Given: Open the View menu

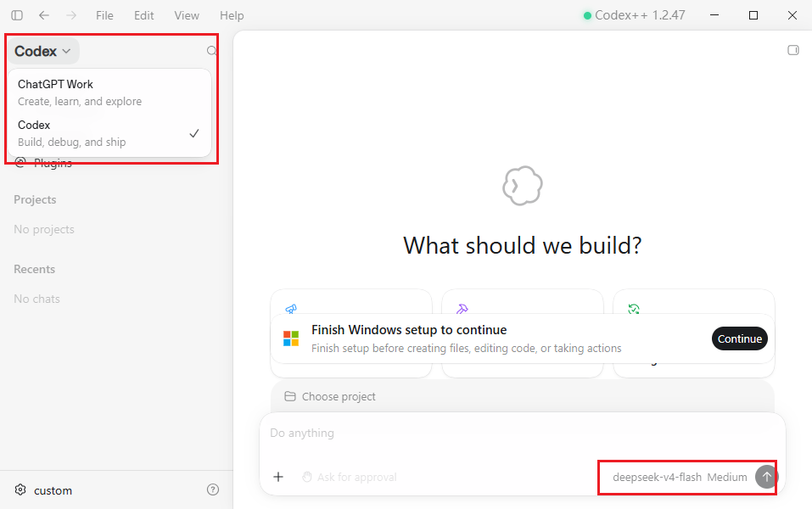Looking at the screenshot, I should click(x=187, y=15).
